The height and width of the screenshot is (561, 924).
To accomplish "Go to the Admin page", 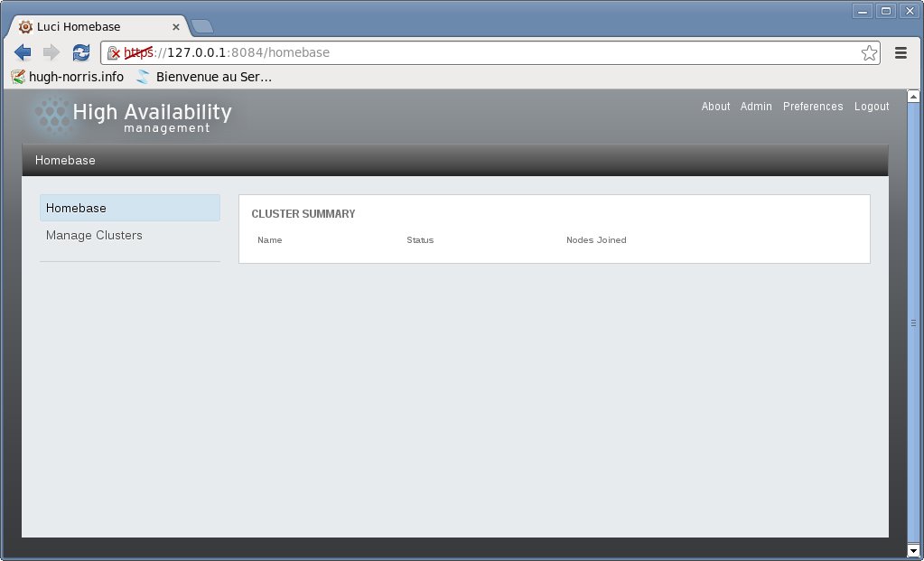I will pos(756,107).
